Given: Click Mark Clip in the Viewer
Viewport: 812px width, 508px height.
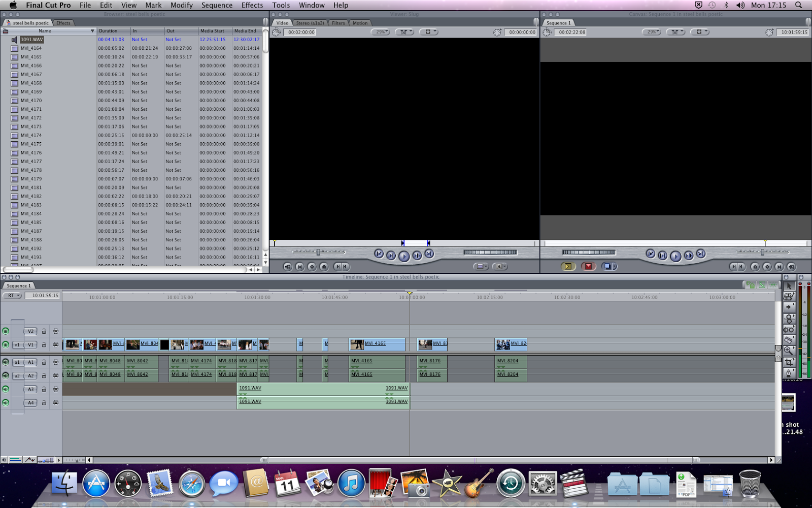Looking at the screenshot, I should pyautogui.click(x=300, y=266).
